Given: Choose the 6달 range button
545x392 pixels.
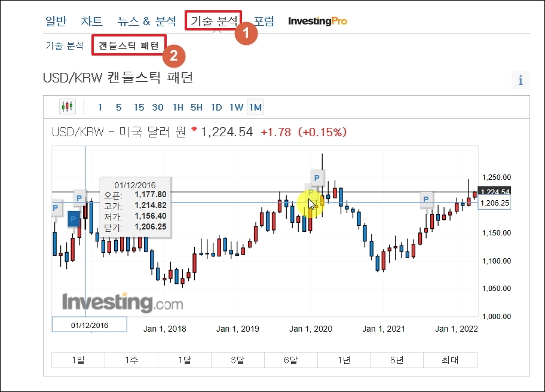Looking at the screenshot, I should [x=291, y=360].
